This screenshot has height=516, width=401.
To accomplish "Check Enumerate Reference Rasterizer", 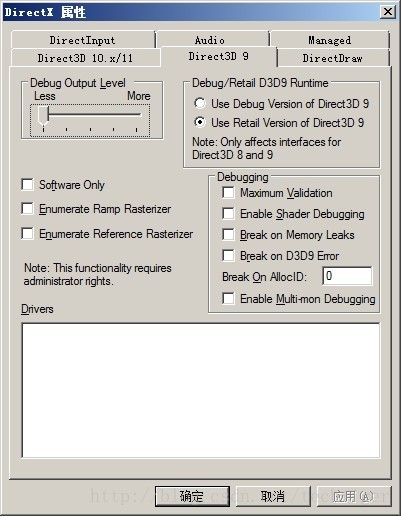I will tap(27, 233).
